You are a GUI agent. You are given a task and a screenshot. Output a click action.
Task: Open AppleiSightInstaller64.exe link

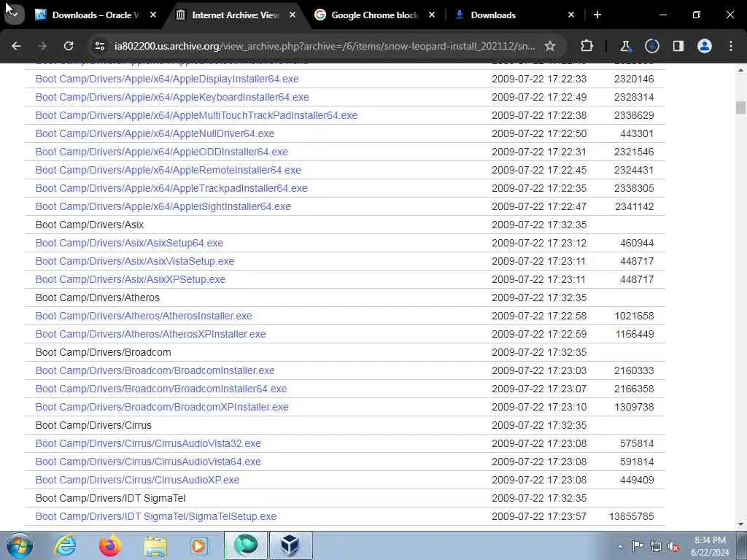pos(163,206)
